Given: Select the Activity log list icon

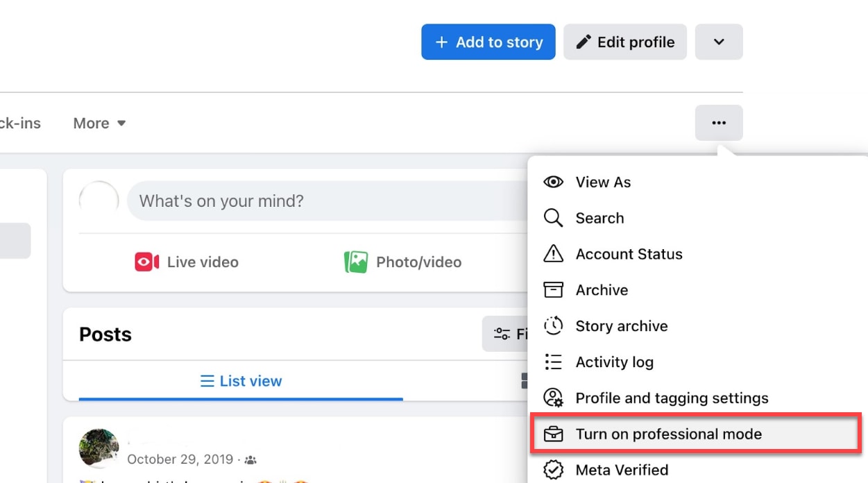Looking at the screenshot, I should click(x=553, y=362).
